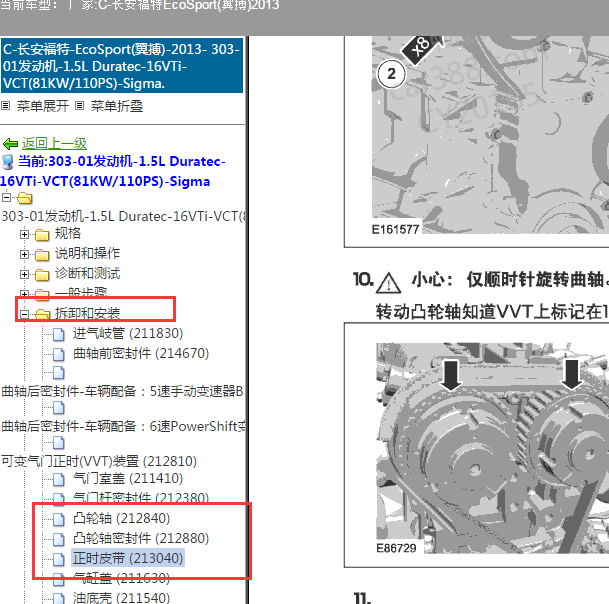609x604 pixels.
Task: Open the 说明和操作 tree item
Action: point(87,253)
